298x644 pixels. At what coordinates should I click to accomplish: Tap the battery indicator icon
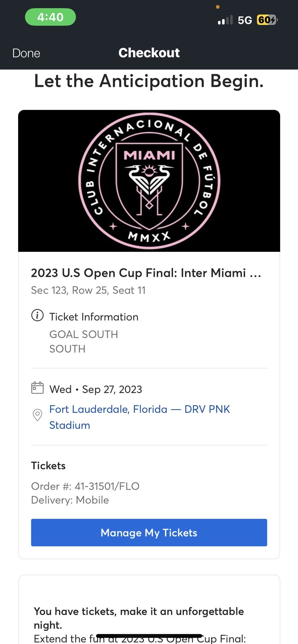pyautogui.click(x=267, y=20)
